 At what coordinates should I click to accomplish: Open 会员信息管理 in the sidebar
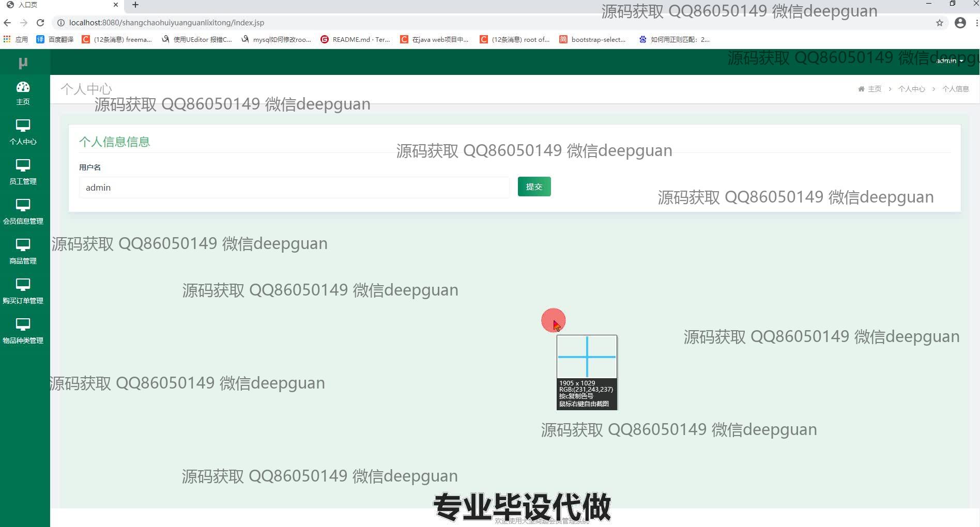pos(23,212)
